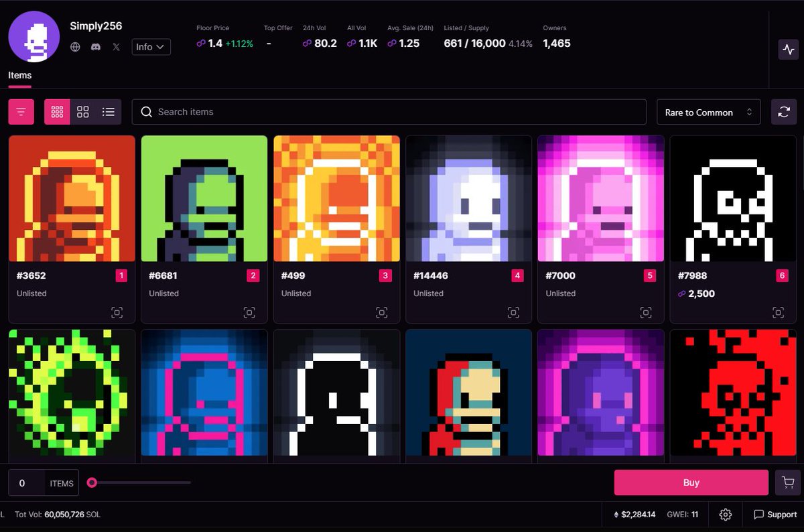Switch to the Items tab
This screenshot has width=804, height=532.
coord(20,75)
